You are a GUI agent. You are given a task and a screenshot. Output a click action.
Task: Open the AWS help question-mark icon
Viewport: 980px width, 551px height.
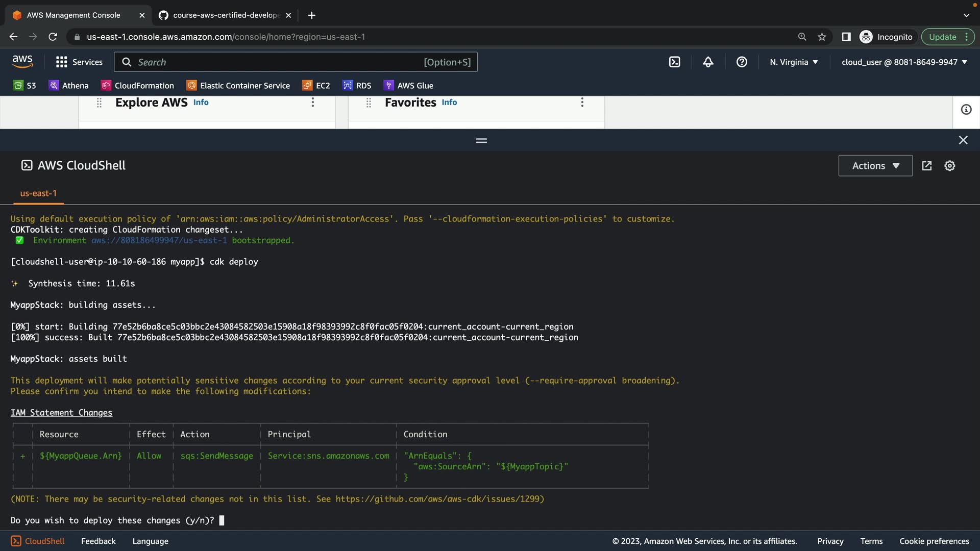click(x=742, y=62)
